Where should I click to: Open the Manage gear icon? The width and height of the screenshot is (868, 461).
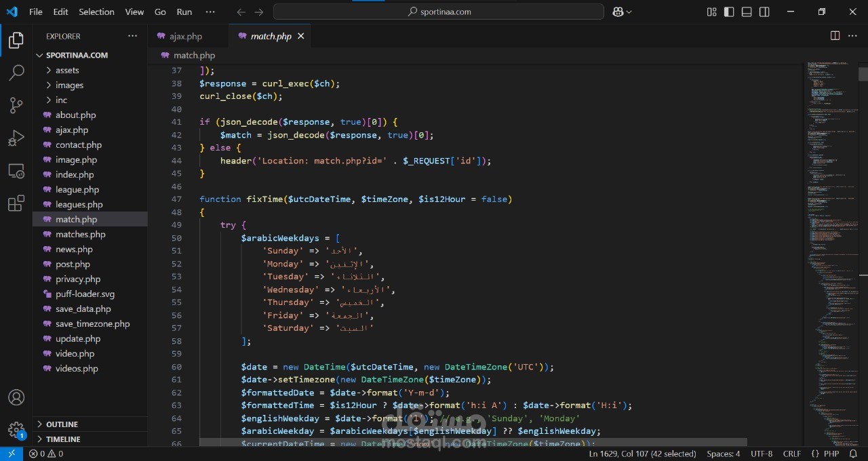click(x=16, y=430)
